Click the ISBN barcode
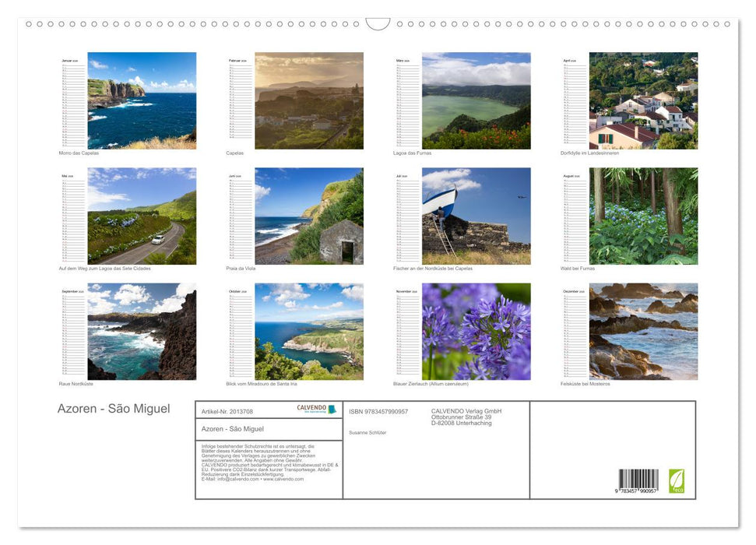756x545 pixels. [x=638, y=481]
